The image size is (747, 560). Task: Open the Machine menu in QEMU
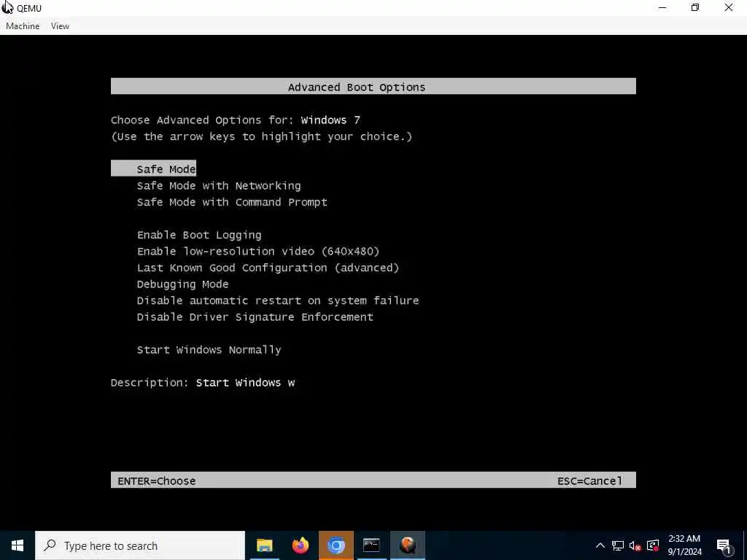pyautogui.click(x=23, y=26)
